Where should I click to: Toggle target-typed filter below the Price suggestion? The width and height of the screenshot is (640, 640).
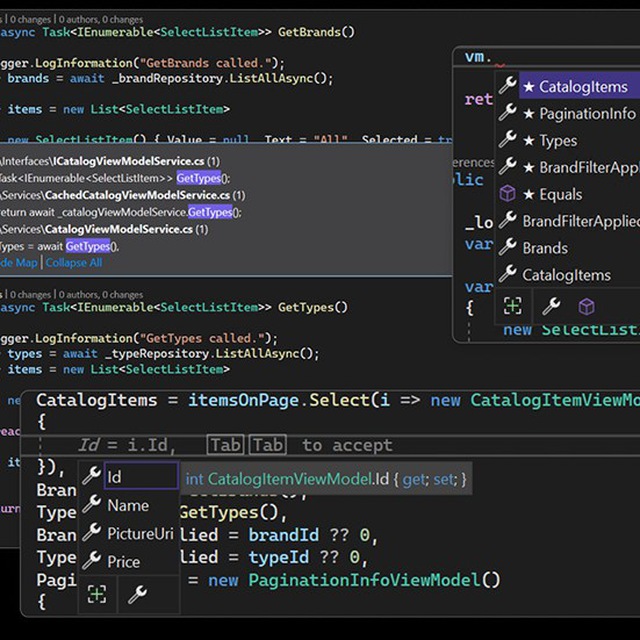pyautogui.click(x=97, y=594)
